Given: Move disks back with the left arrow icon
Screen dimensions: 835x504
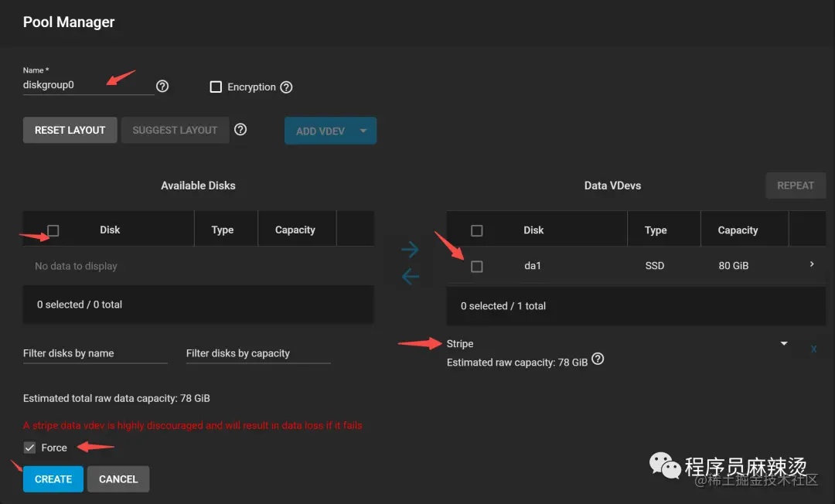Looking at the screenshot, I should [410, 276].
